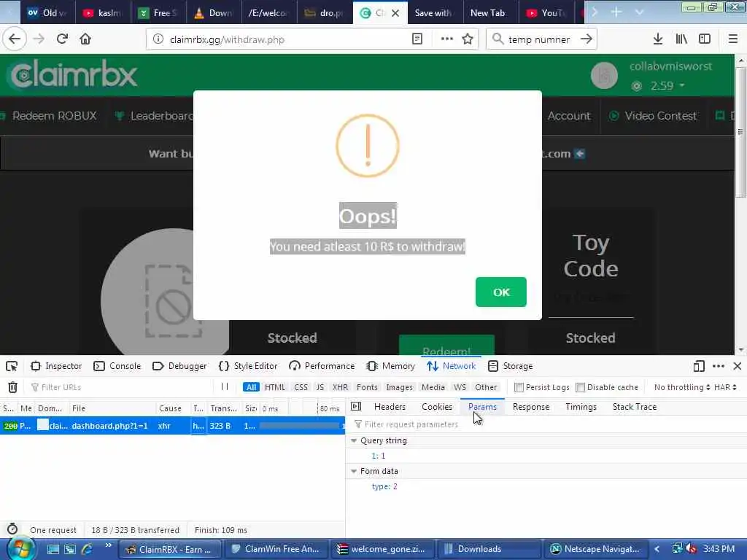Reload the page with refresh icon
747x560 pixels.
(62, 39)
